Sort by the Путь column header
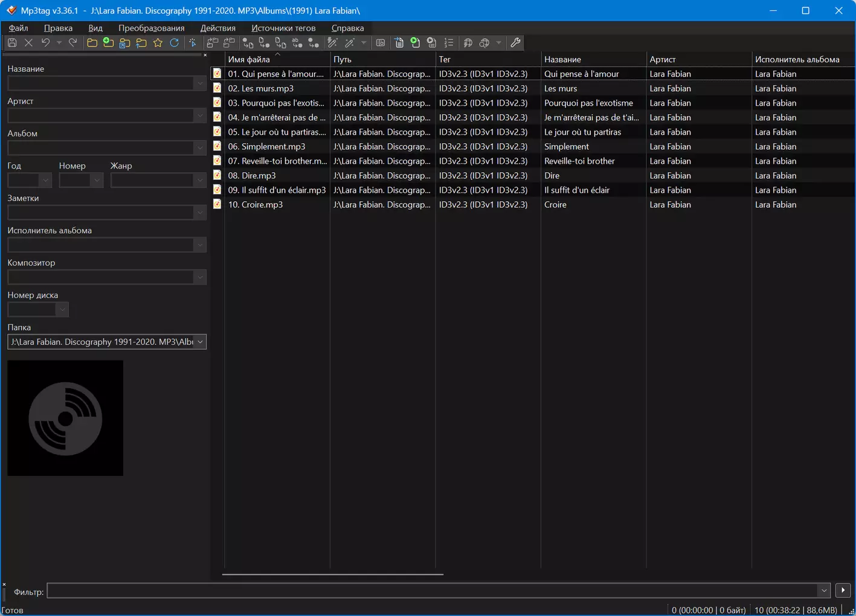The image size is (856, 616). [x=383, y=59]
